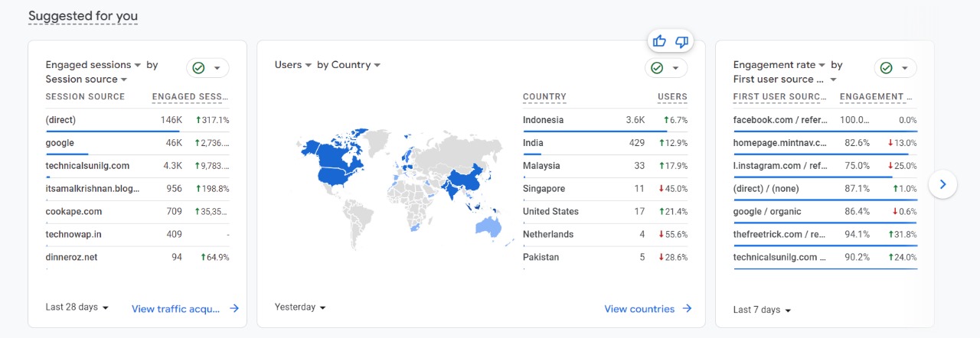Open status check dropdown on Engagement rate card
The height and width of the screenshot is (338, 980).
pos(896,68)
